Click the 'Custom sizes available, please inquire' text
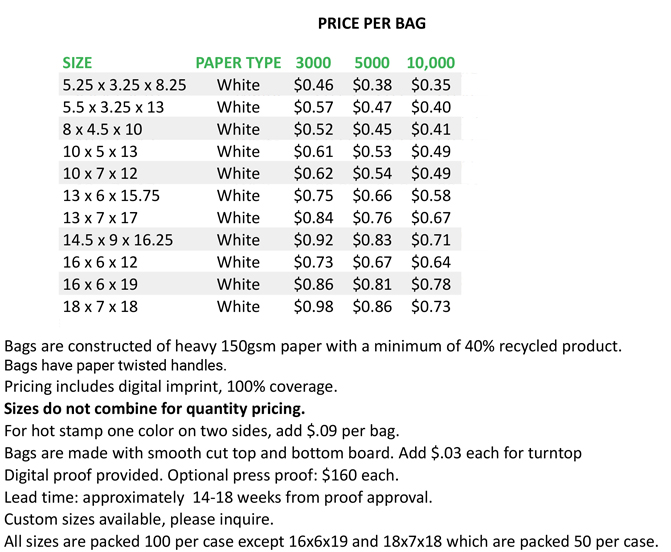 (139, 519)
